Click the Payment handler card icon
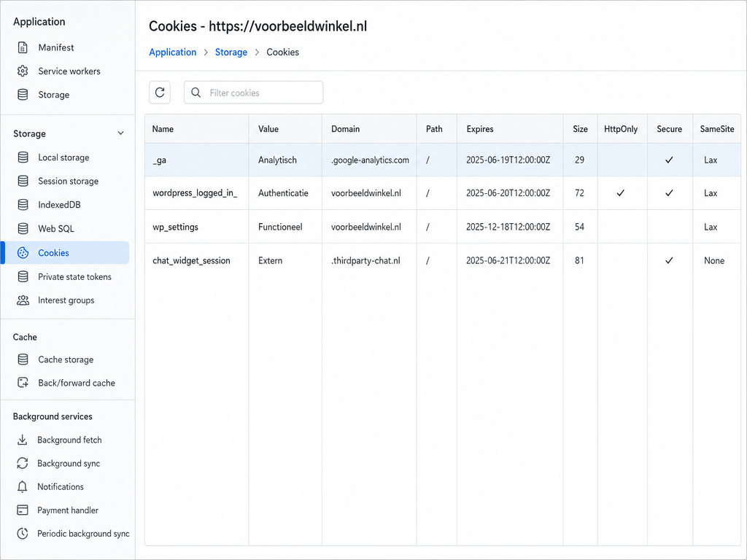Image resolution: width=747 pixels, height=560 pixels. tap(22, 510)
